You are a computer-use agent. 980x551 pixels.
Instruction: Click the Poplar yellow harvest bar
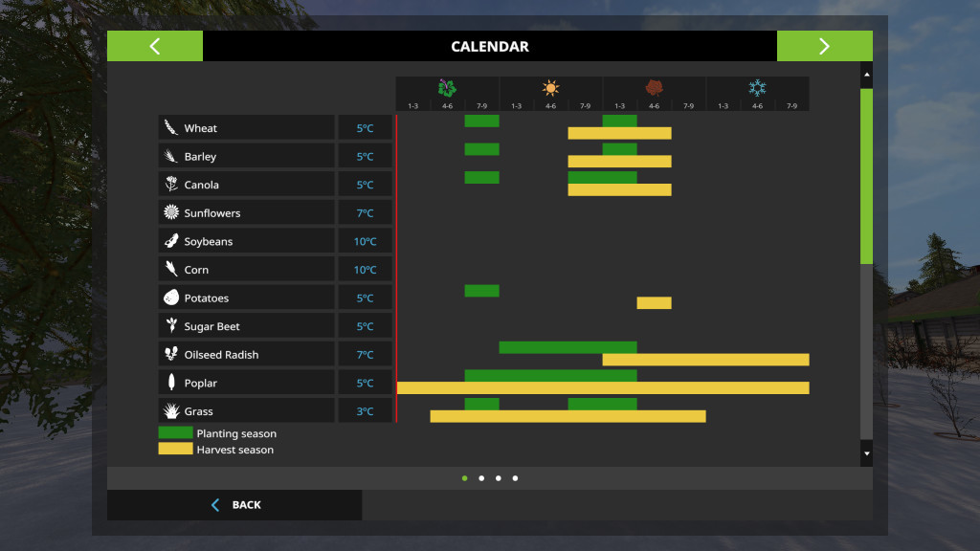pyautogui.click(x=603, y=388)
